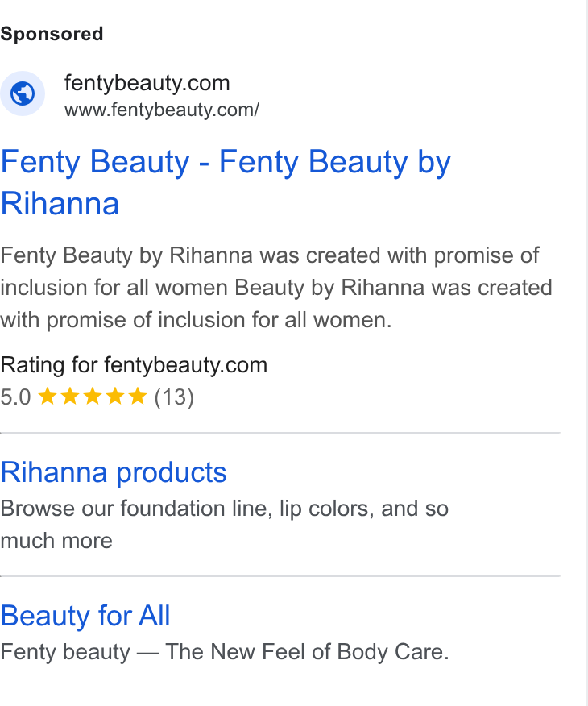Click the fifth gold rating star
The image size is (588, 706).
137,397
